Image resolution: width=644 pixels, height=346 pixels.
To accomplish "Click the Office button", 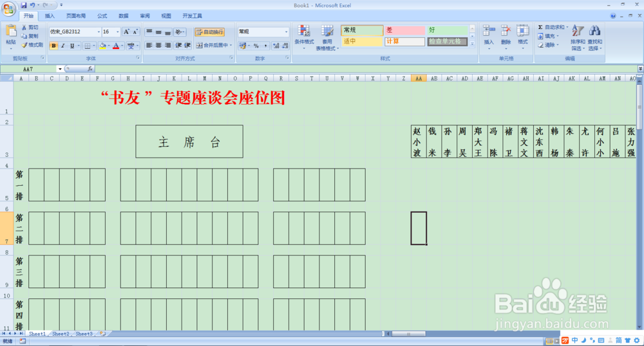I will pyautogui.click(x=8, y=9).
